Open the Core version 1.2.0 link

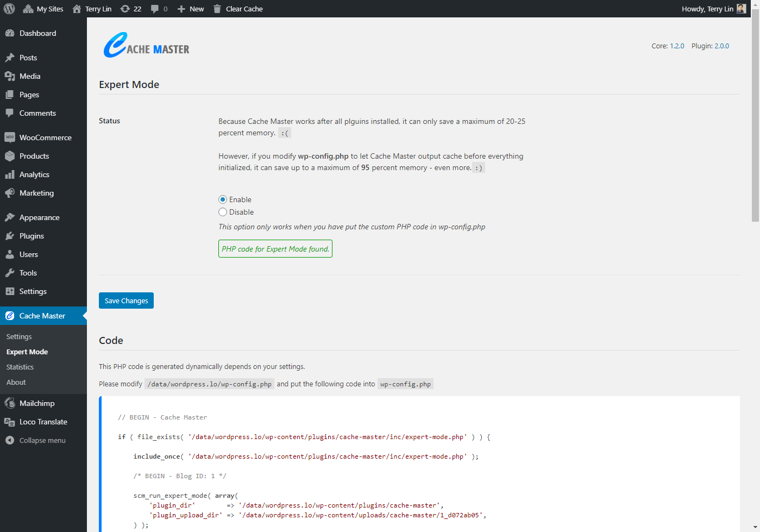(x=677, y=46)
